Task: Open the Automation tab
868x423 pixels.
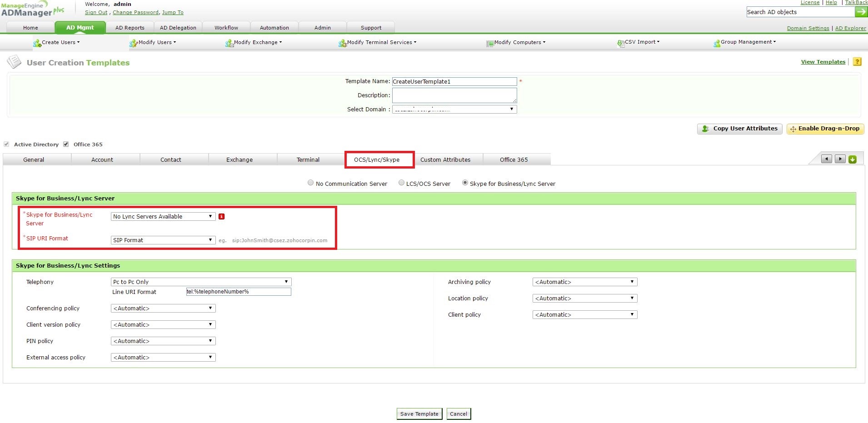Action: click(274, 28)
